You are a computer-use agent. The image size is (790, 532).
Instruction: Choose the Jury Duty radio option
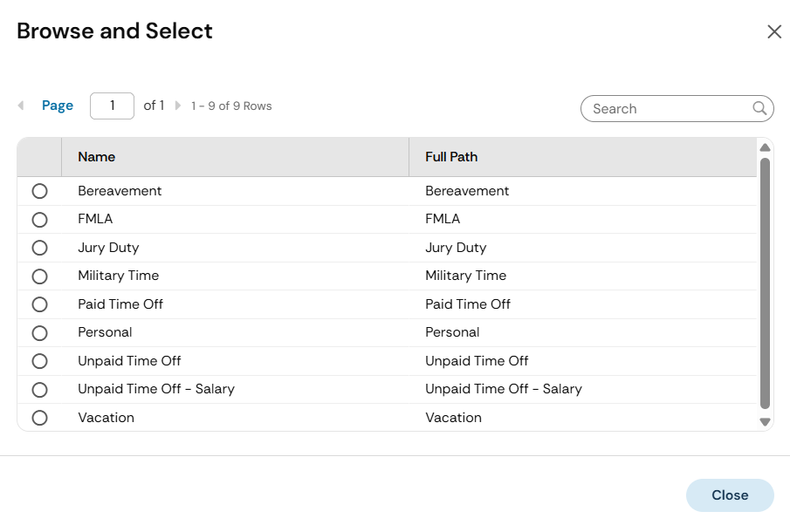coord(39,248)
